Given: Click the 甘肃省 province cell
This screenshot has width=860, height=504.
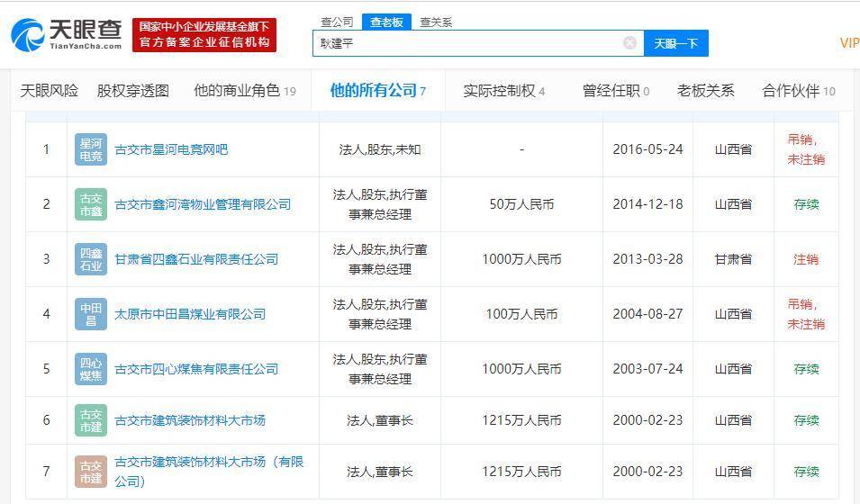Looking at the screenshot, I should 733,259.
